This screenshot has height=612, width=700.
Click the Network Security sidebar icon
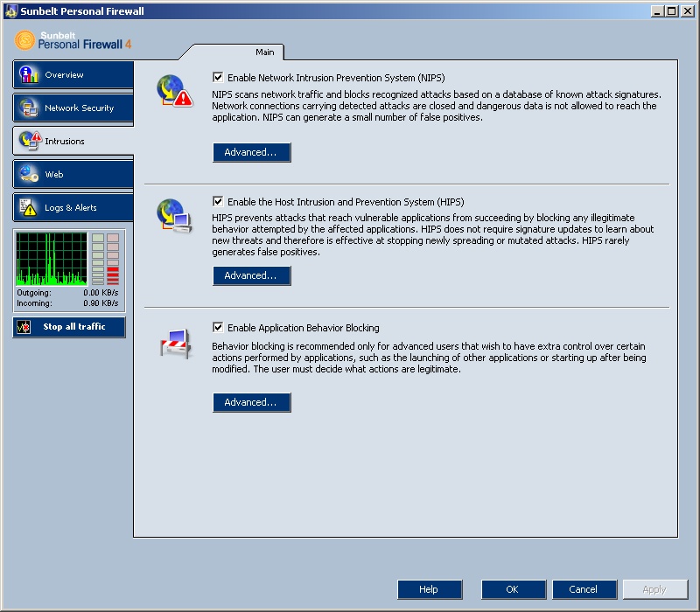(x=30, y=108)
